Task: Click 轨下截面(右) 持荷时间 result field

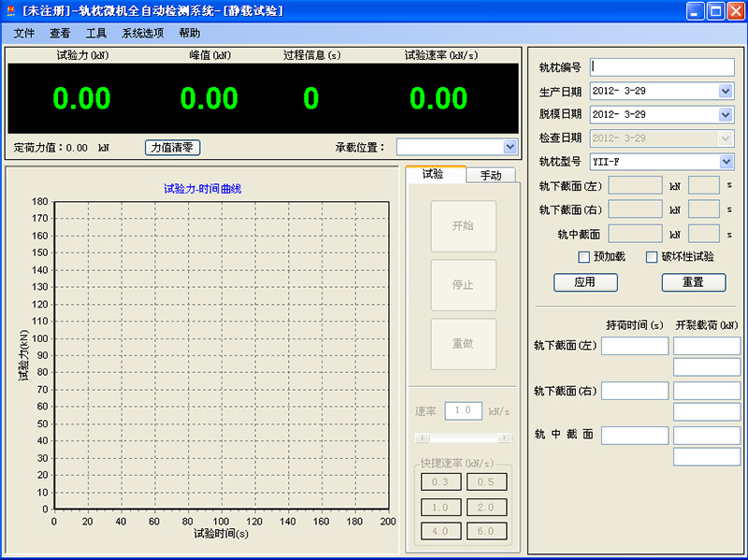Action: coord(635,391)
